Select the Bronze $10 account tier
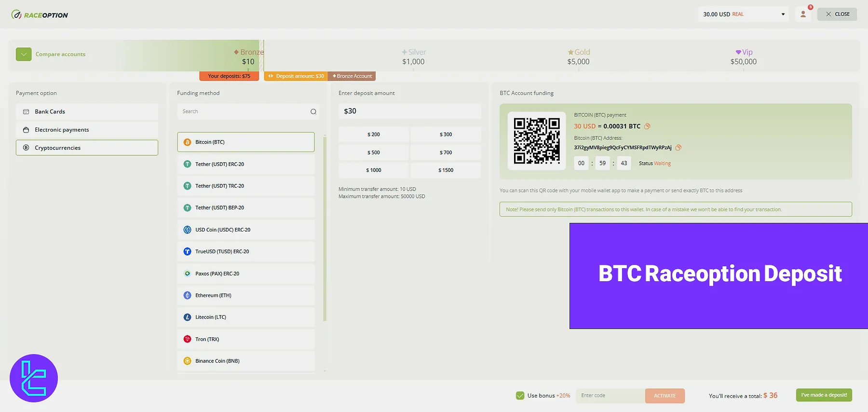 pyautogui.click(x=249, y=56)
